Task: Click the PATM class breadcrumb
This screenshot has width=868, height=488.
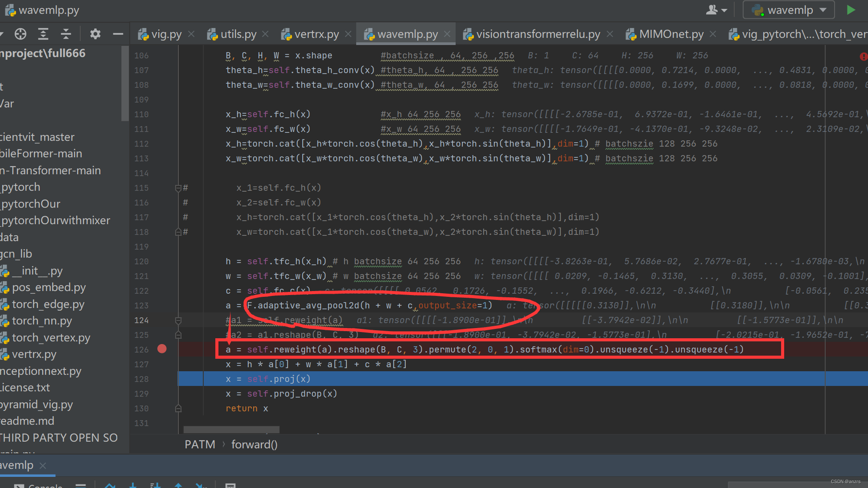Action: [x=200, y=444]
